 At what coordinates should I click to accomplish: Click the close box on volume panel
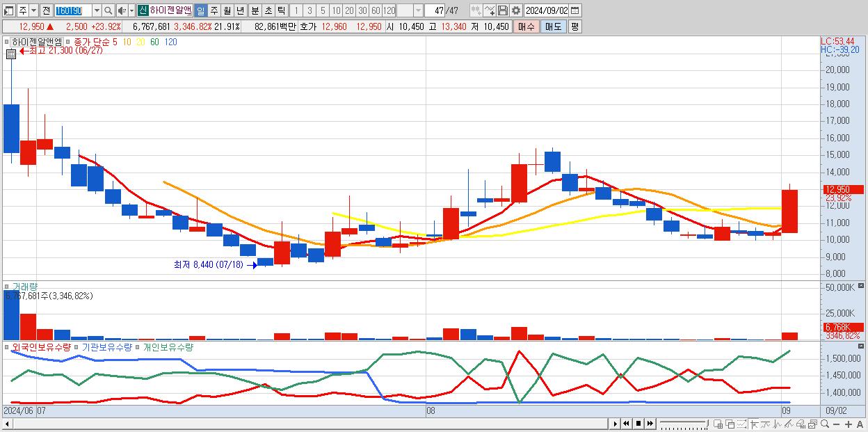[x=862, y=286]
